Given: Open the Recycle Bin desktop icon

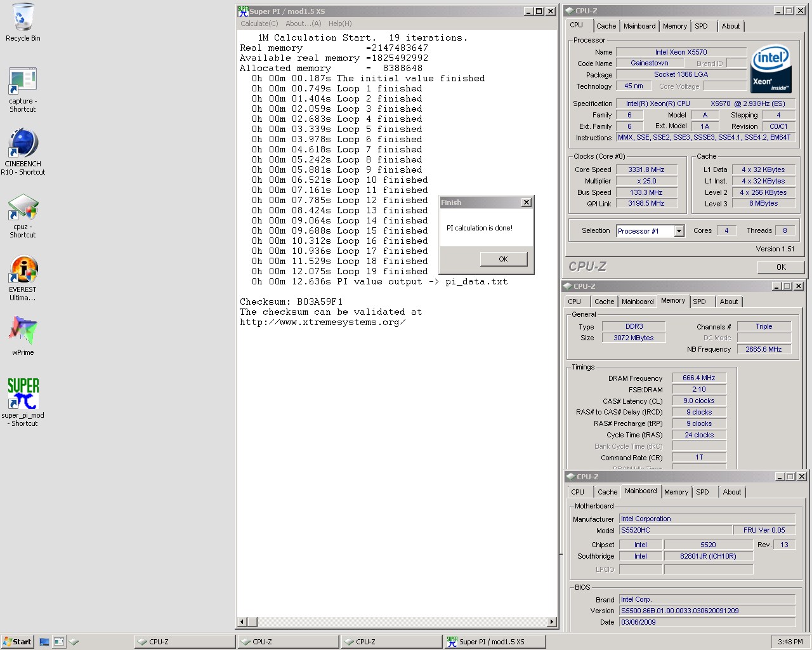Looking at the screenshot, I should (23, 22).
